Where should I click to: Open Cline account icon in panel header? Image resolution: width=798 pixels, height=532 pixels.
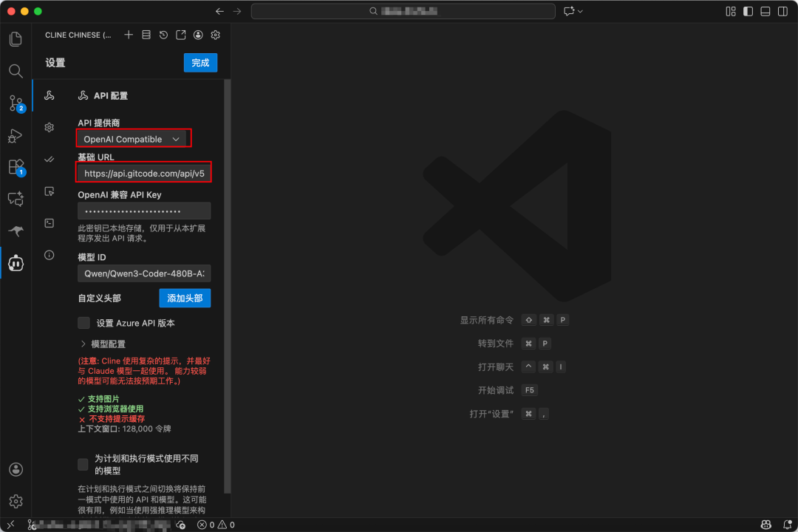pyautogui.click(x=198, y=35)
